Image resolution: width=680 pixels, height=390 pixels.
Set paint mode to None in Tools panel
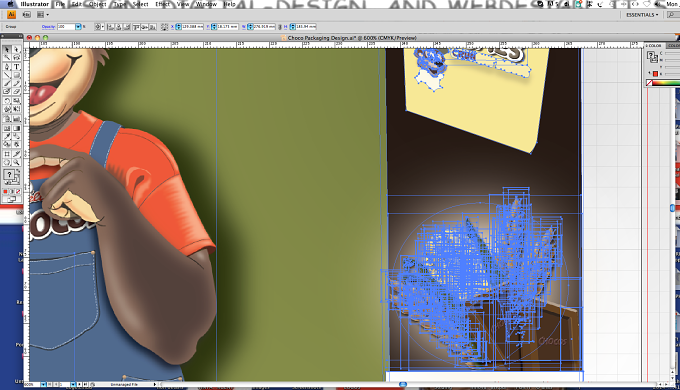click(18, 191)
